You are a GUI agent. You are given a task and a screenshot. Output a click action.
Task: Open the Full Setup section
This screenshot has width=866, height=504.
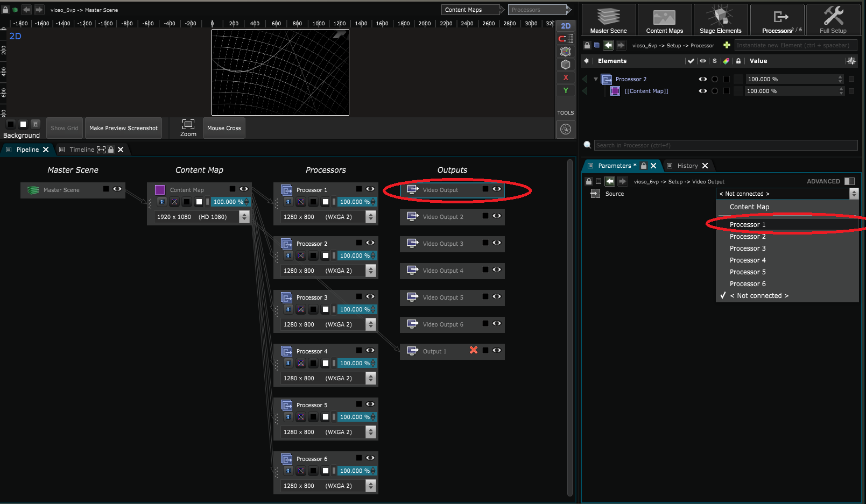[833, 20]
